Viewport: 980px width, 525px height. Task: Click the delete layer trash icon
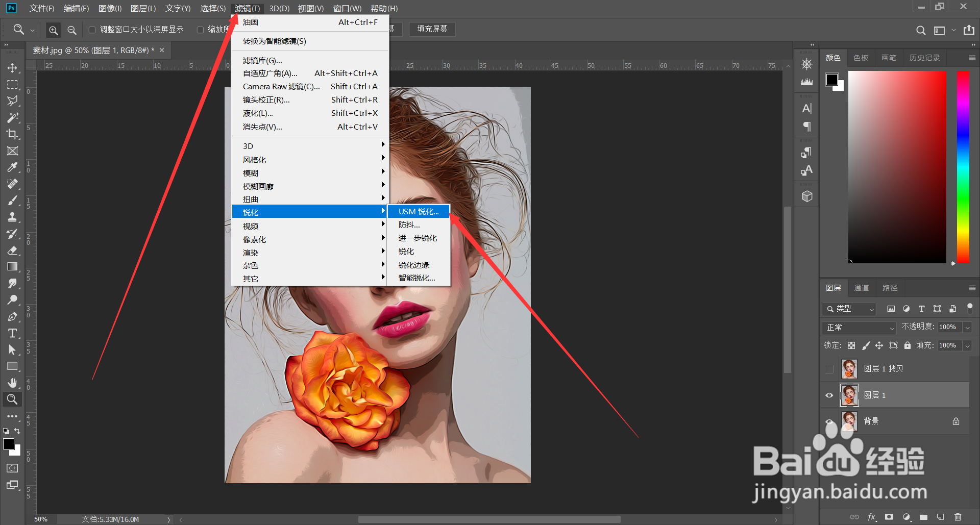[958, 517]
